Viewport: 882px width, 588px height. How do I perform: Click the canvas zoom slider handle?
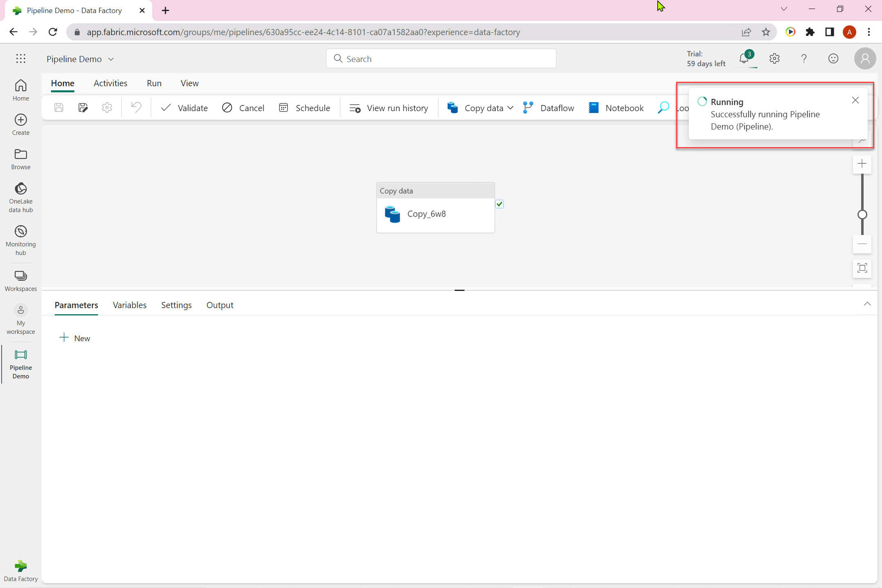[x=862, y=215]
